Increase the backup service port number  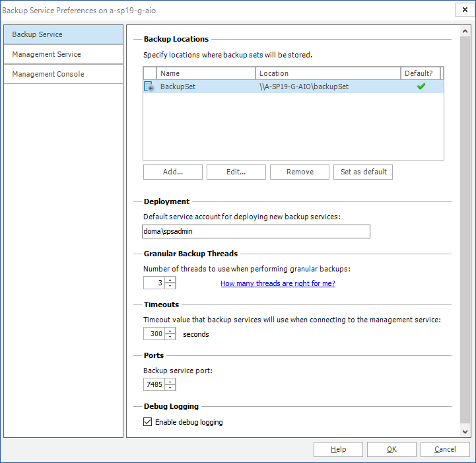click(x=170, y=381)
